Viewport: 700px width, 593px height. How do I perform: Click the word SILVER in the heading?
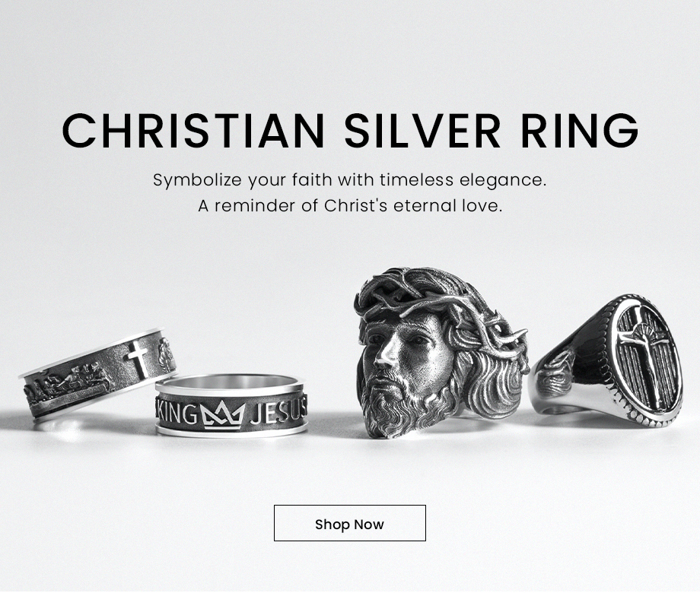point(423,130)
